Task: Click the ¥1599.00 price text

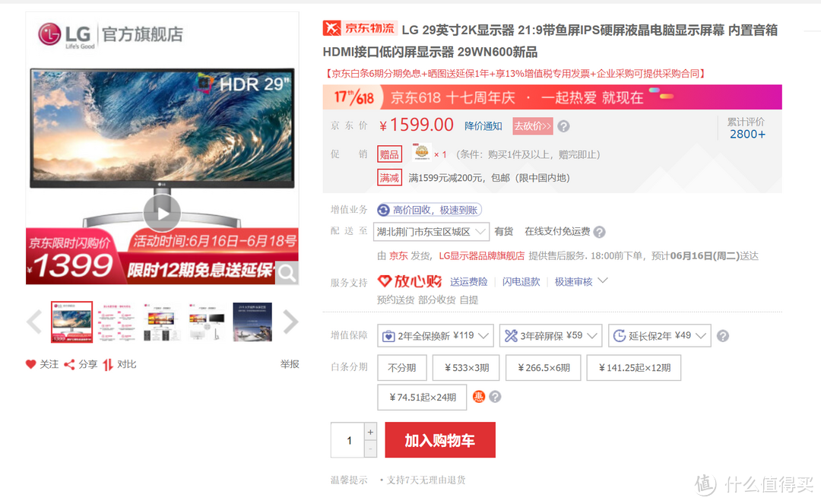Action: pyautogui.click(x=417, y=125)
